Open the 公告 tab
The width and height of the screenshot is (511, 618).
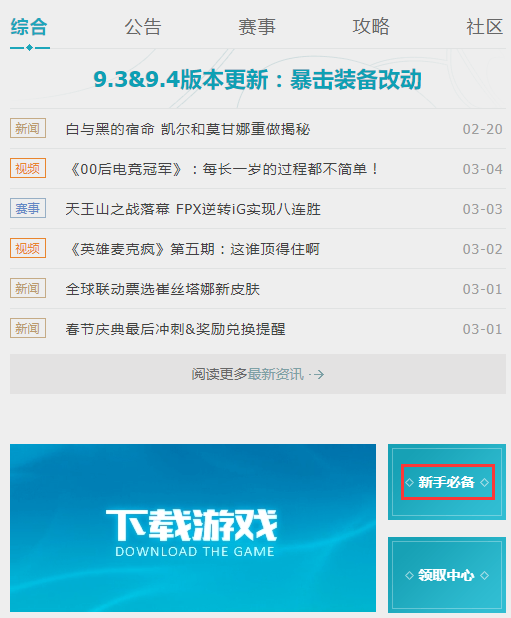pos(143,27)
